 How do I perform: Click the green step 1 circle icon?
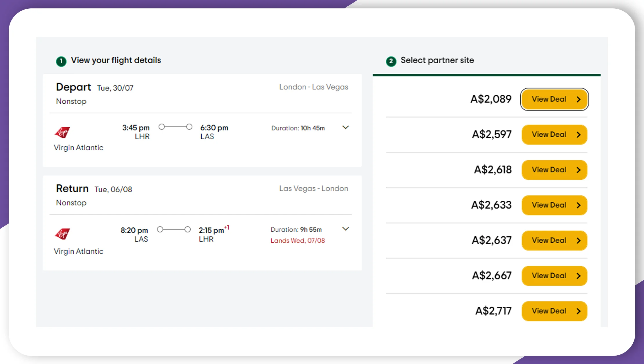pyautogui.click(x=61, y=61)
